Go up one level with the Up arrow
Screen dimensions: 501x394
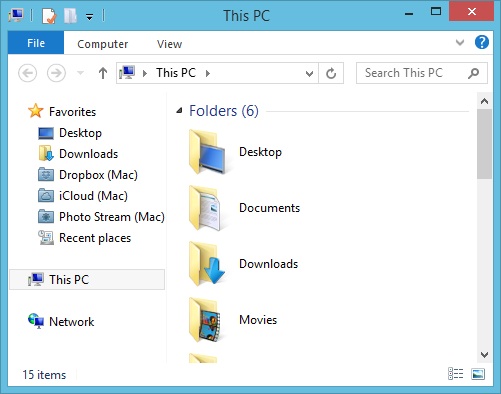[x=103, y=73]
